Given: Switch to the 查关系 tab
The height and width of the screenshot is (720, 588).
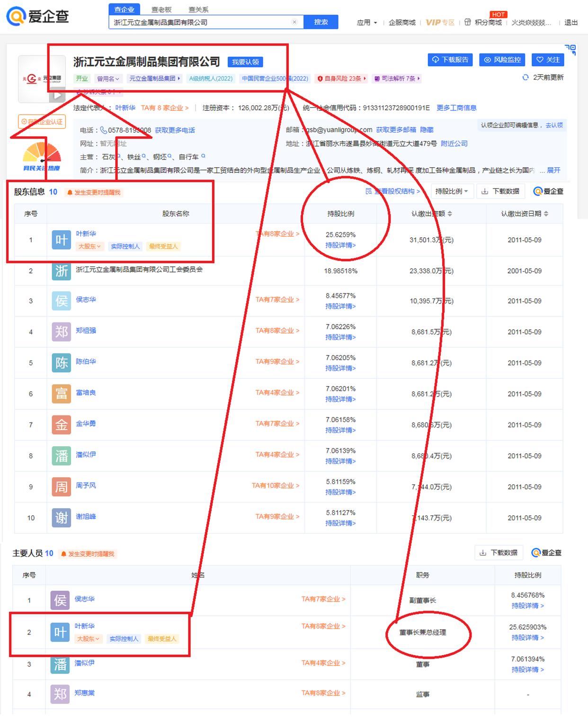Looking at the screenshot, I should (198, 9).
